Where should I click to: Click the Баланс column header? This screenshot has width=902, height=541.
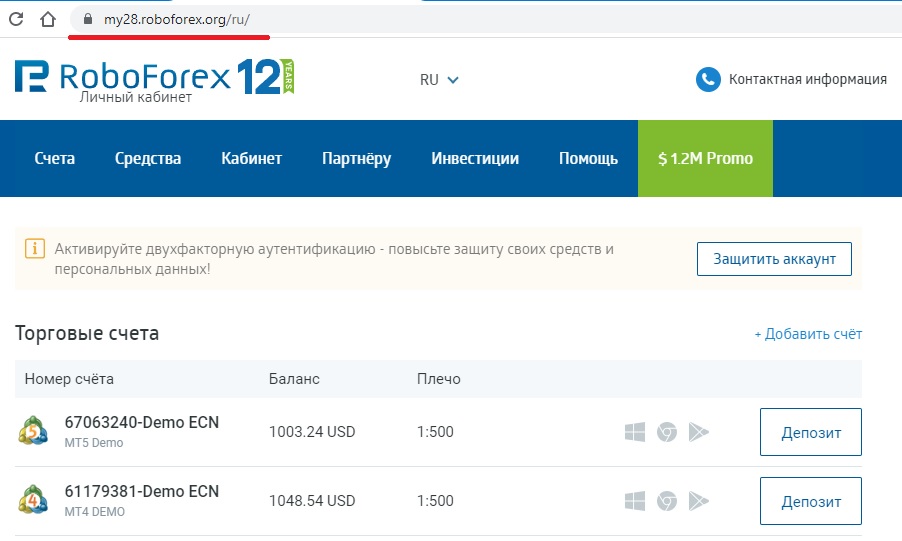click(294, 379)
